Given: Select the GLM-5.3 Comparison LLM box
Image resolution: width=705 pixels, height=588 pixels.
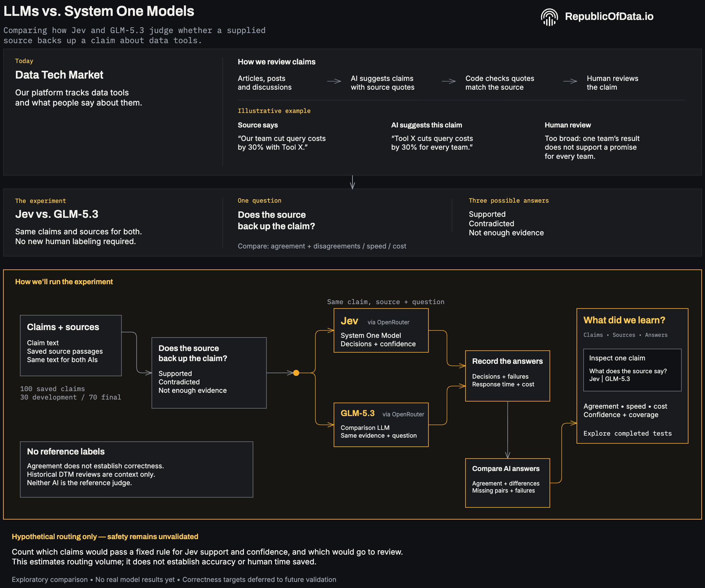Looking at the screenshot, I should click(381, 425).
